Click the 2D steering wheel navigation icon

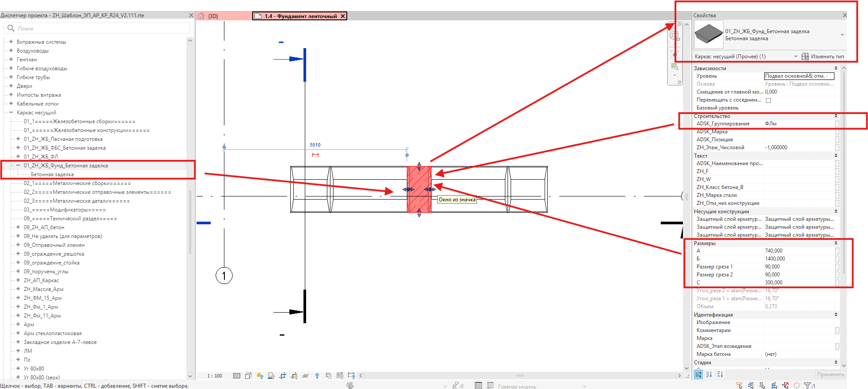click(675, 35)
